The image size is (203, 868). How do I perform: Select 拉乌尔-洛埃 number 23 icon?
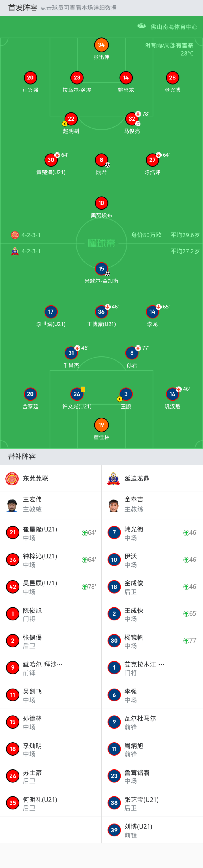[77, 77]
